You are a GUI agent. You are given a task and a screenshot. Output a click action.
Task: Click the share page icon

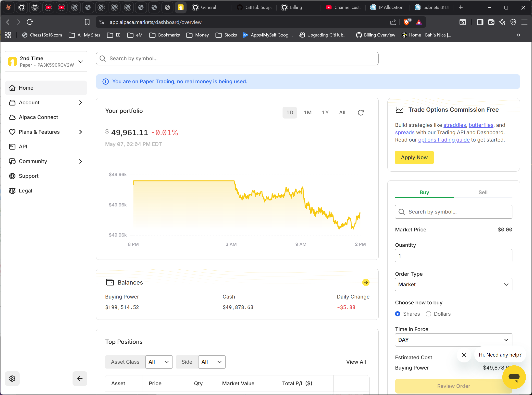[393, 22]
